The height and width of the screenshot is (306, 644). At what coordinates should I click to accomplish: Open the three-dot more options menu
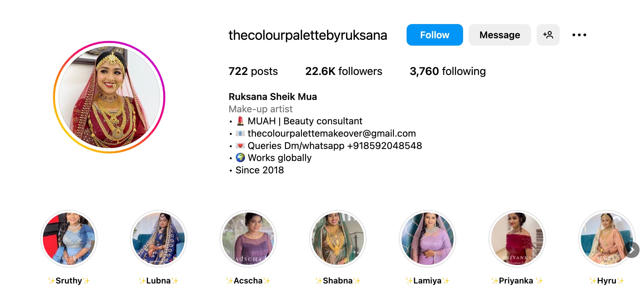coord(579,35)
